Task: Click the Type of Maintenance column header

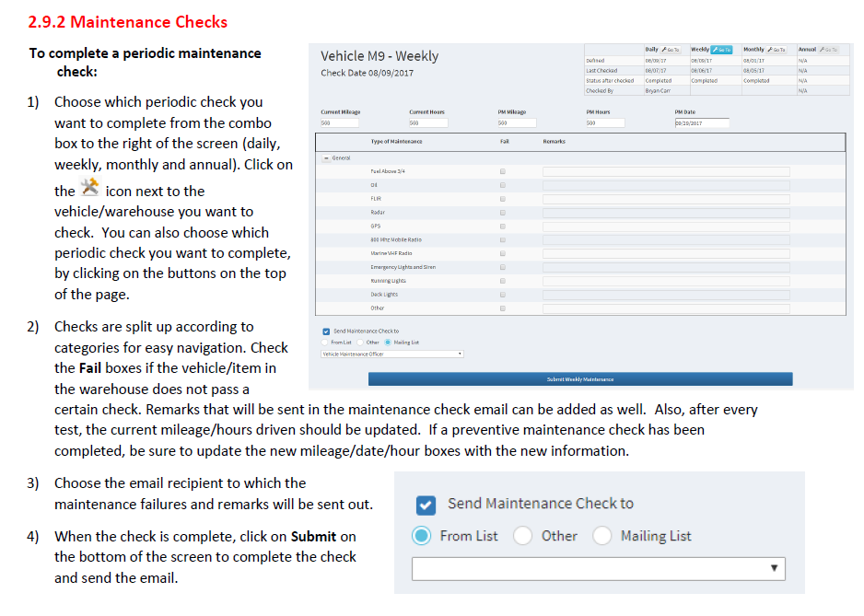Action: tap(397, 142)
